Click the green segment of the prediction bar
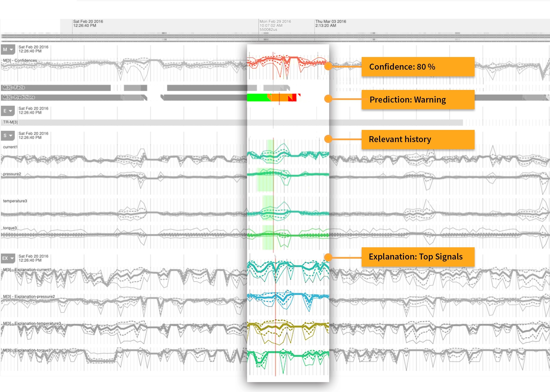550x392 pixels. (257, 98)
